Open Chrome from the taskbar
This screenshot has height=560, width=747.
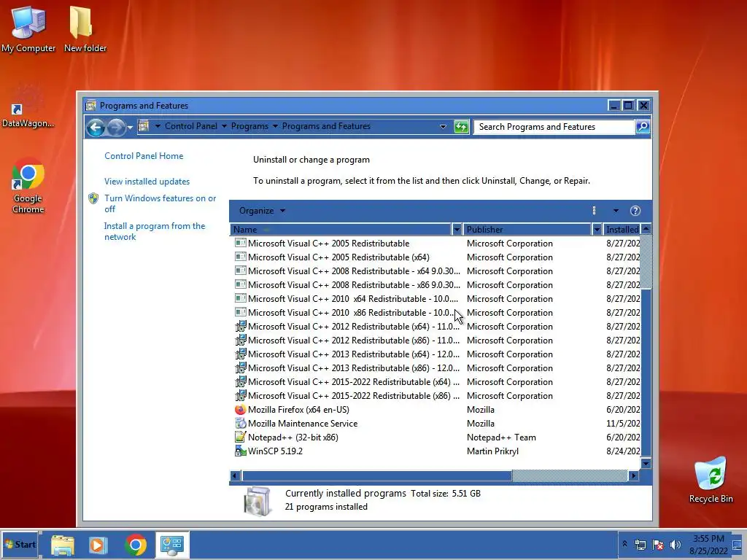pyautogui.click(x=135, y=545)
